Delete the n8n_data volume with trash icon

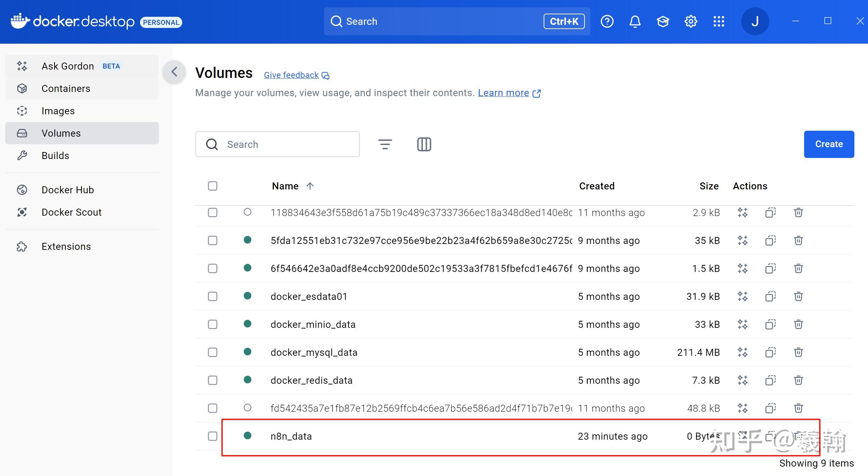pos(799,436)
